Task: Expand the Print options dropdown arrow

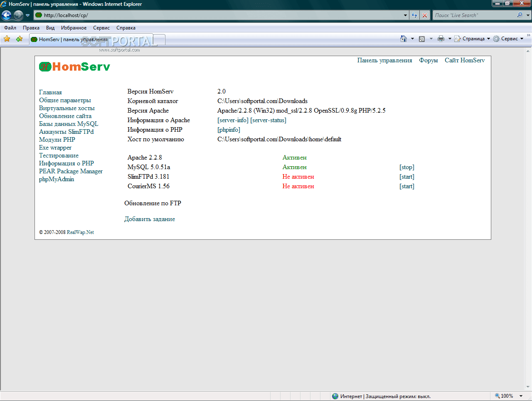Action: pyautogui.click(x=450, y=39)
